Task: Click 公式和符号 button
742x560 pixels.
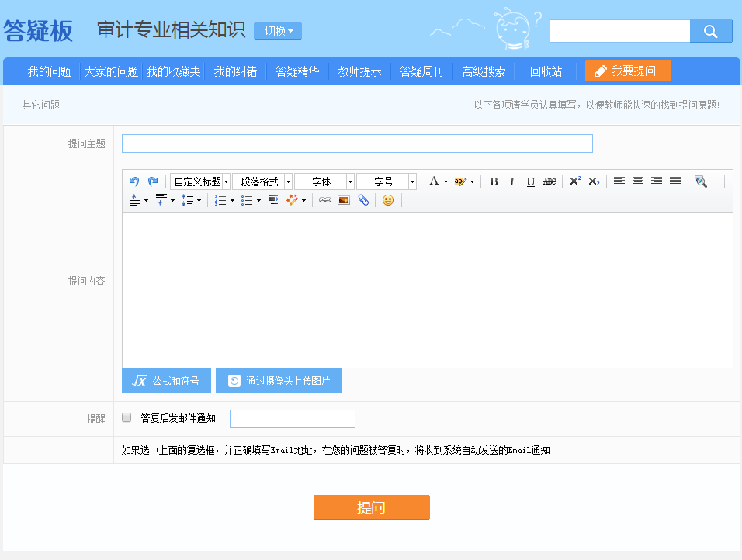Action: [166, 381]
